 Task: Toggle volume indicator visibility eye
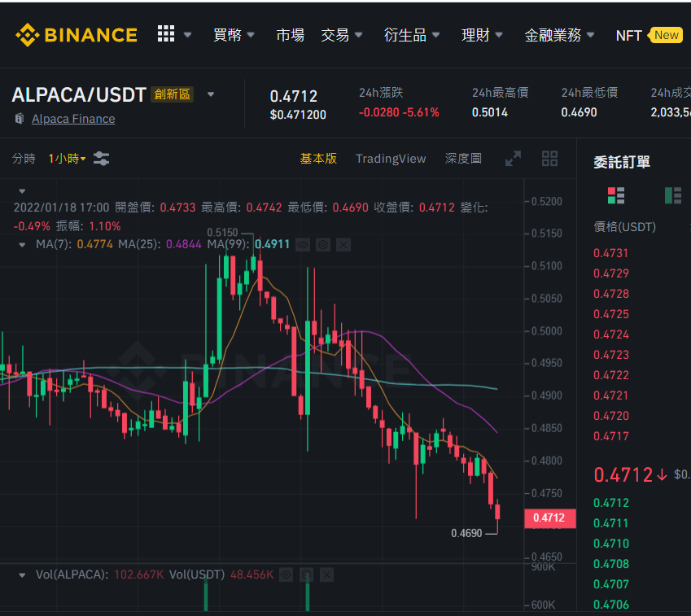pyautogui.click(x=286, y=575)
